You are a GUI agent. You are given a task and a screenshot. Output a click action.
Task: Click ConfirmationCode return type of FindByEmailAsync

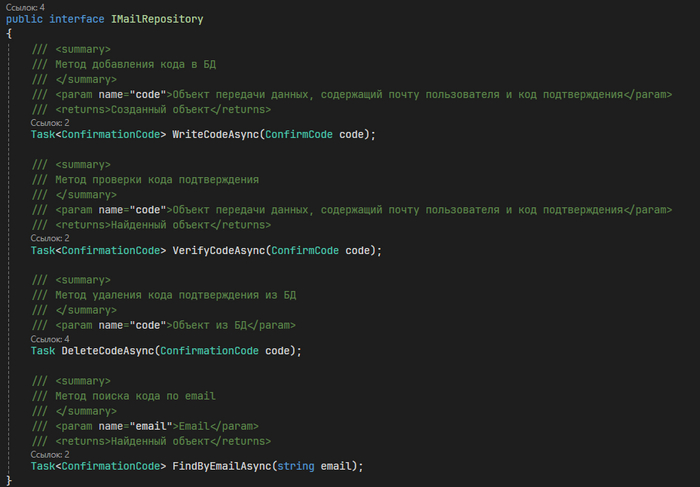pyautogui.click(x=113, y=466)
